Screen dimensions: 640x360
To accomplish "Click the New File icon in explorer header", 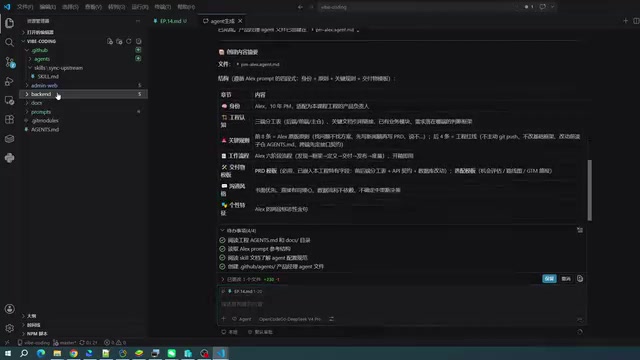I will 109,41.
